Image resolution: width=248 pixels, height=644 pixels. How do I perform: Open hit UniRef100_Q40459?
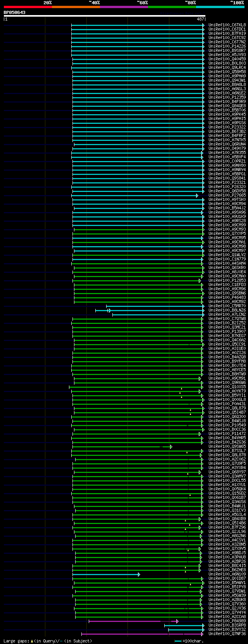227,59
